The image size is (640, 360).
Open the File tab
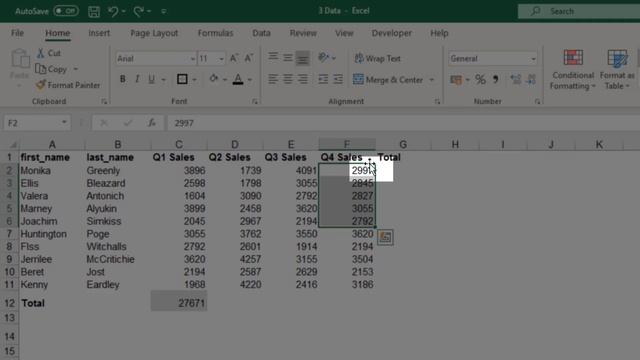[x=17, y=33]
